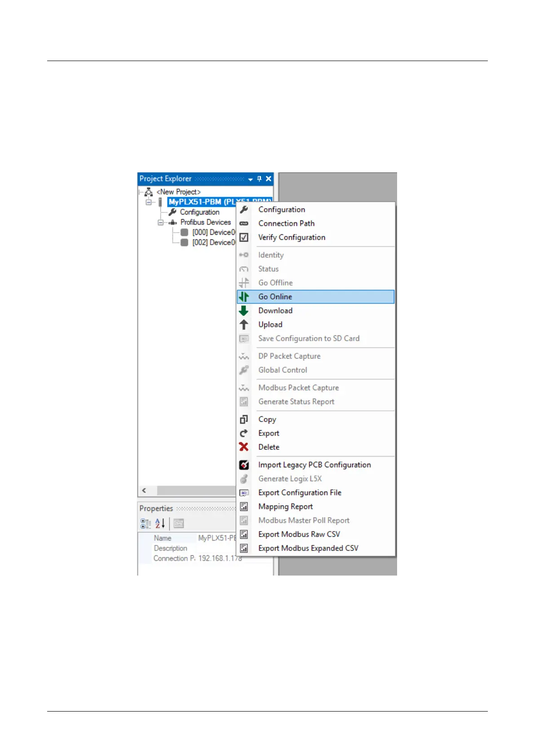Click the Copy icon in context menu
This screenshot has height=756, width=535.
coord(244,419)
